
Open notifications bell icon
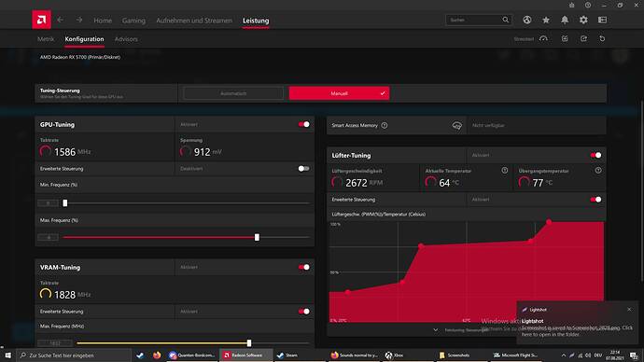565,20
